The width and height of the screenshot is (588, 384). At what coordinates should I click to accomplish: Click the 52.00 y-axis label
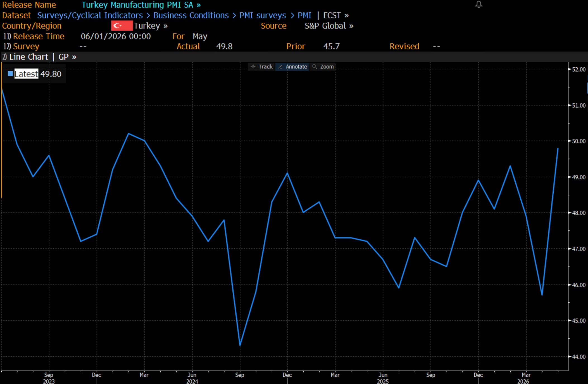(579, 69)
